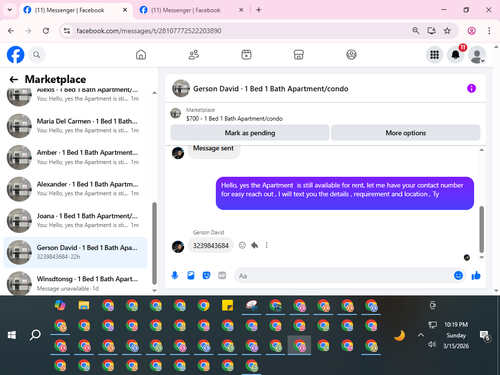The height and width of the screenshot is (375, 500).
Task: Click the chat messages scrollbar
Action: tap(481, 229)
